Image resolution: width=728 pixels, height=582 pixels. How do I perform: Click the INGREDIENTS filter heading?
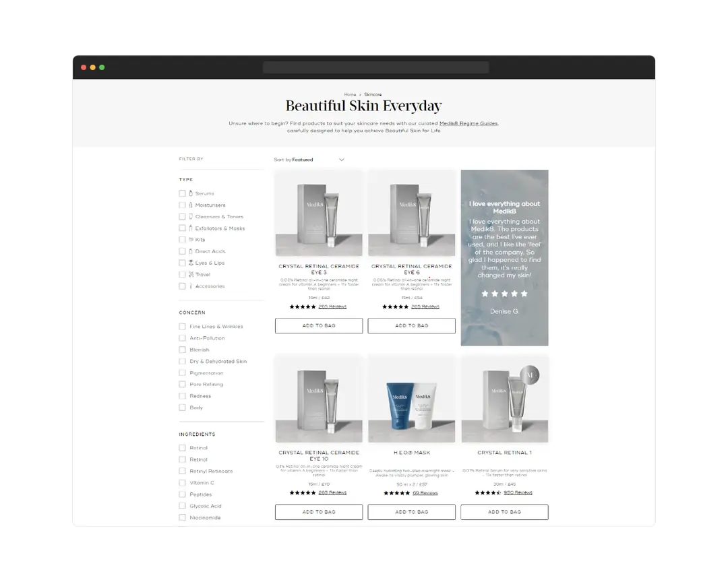(198, 434)
